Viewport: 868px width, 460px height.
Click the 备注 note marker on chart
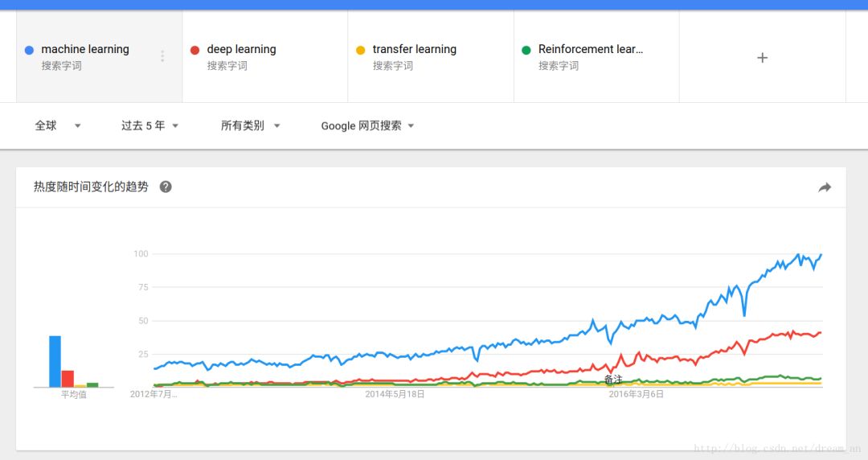click(613, 379)
